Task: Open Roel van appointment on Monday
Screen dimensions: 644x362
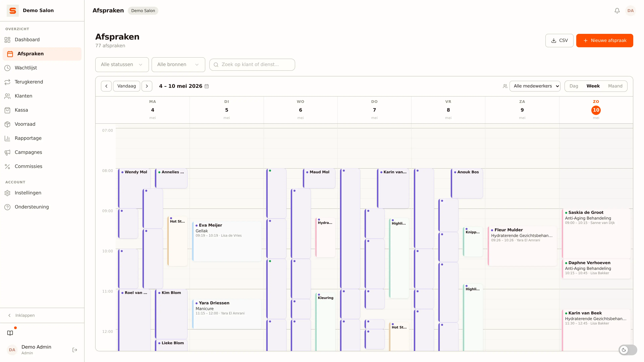Action: coord(134,320)
